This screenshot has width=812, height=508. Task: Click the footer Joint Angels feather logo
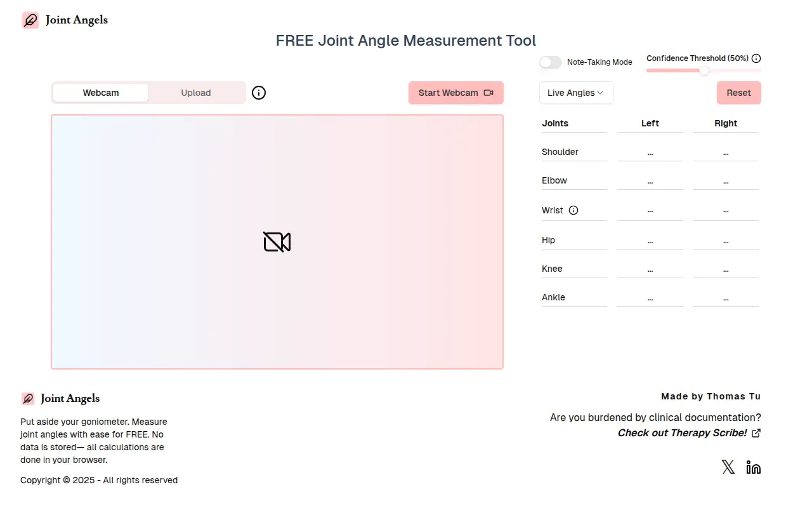click(28, 399)
